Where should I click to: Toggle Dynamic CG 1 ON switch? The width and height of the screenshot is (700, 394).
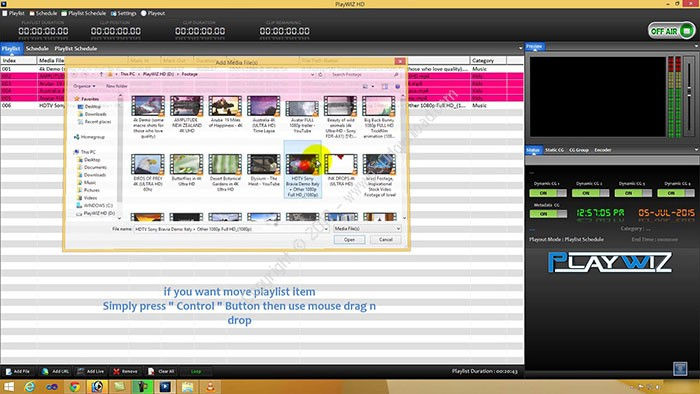click(548, 193)
